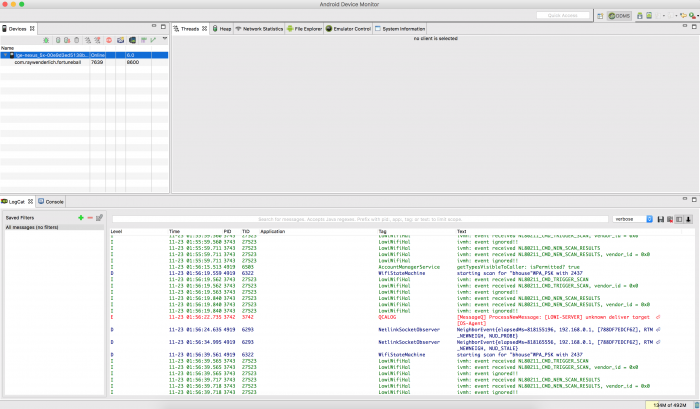Collapse the lge-nexus device tree node

[5, 55]
